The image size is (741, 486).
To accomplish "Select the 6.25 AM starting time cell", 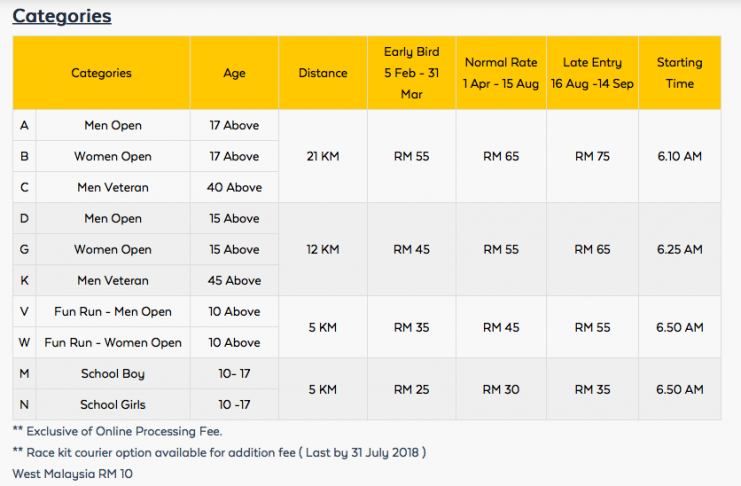I will tap(680, 250).
